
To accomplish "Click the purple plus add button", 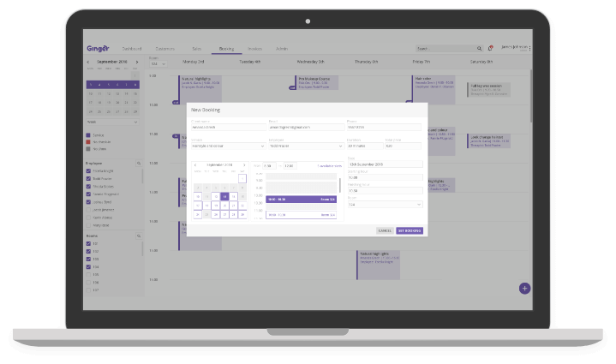I will (x=524, y=289).
